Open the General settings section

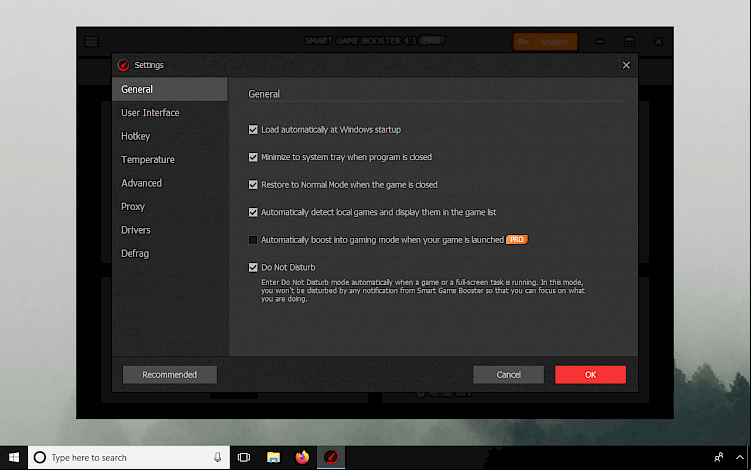(x=170, y=89)
